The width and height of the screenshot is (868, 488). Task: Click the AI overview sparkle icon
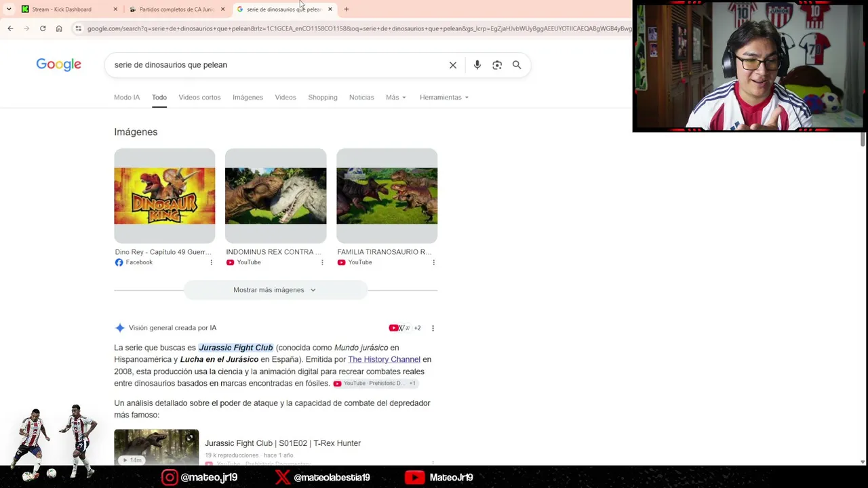pyautogui.click(x=120, y=328)
